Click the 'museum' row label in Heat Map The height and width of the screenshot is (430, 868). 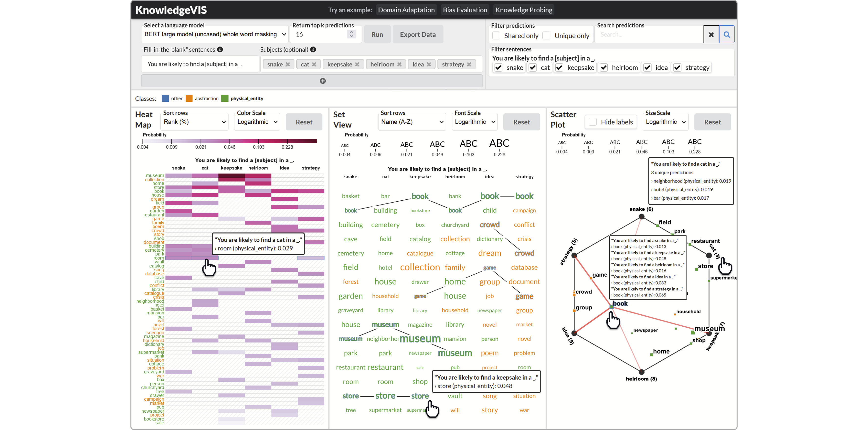[155, 175]
